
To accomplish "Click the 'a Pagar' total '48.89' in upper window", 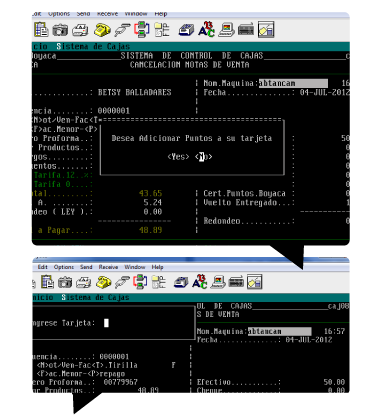I will point(150,230).
